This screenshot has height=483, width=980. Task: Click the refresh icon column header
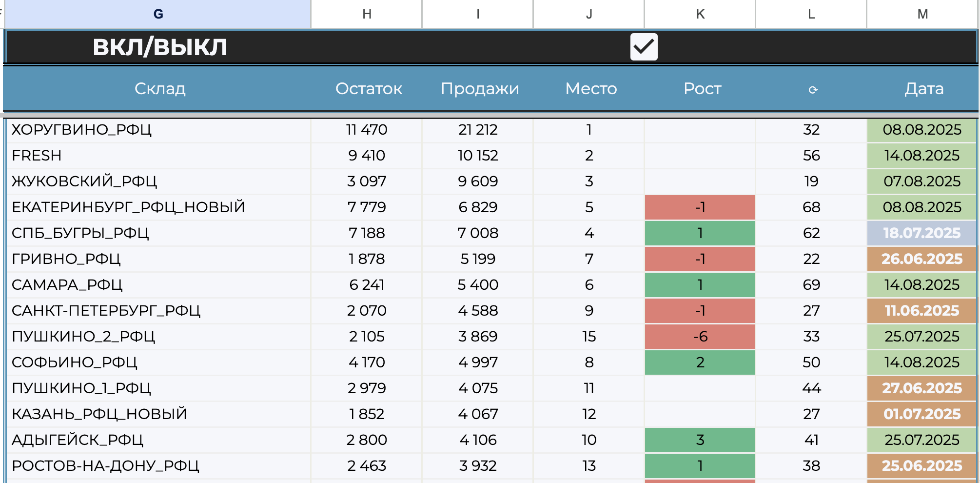coord(812,89)
